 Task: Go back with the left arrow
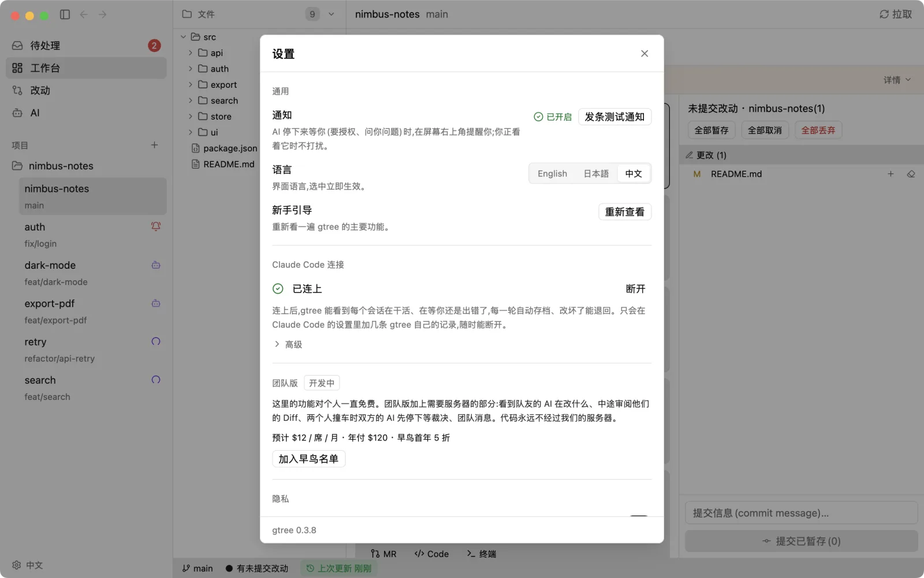click(84, 14)
